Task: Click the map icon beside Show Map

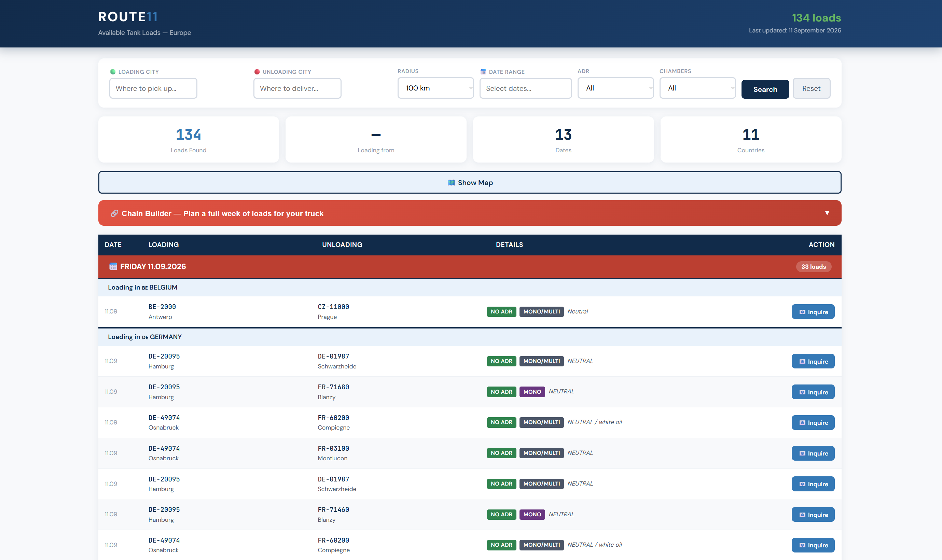Action: pos(451,183)
